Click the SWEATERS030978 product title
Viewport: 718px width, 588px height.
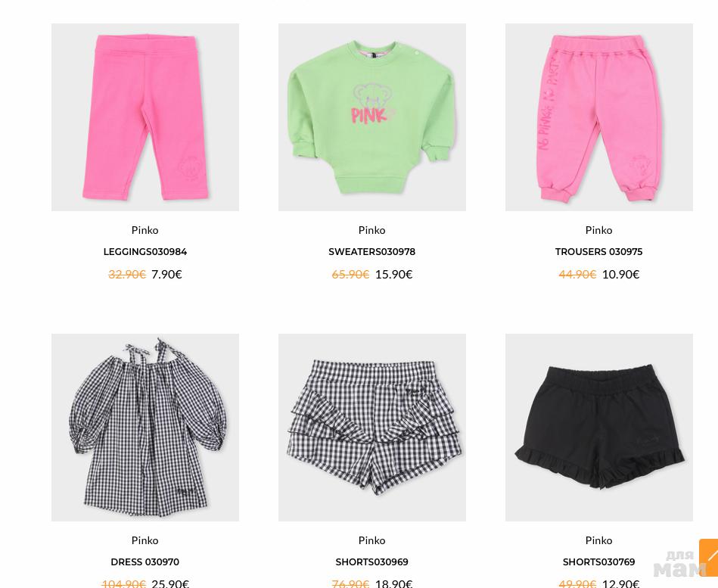371,252
